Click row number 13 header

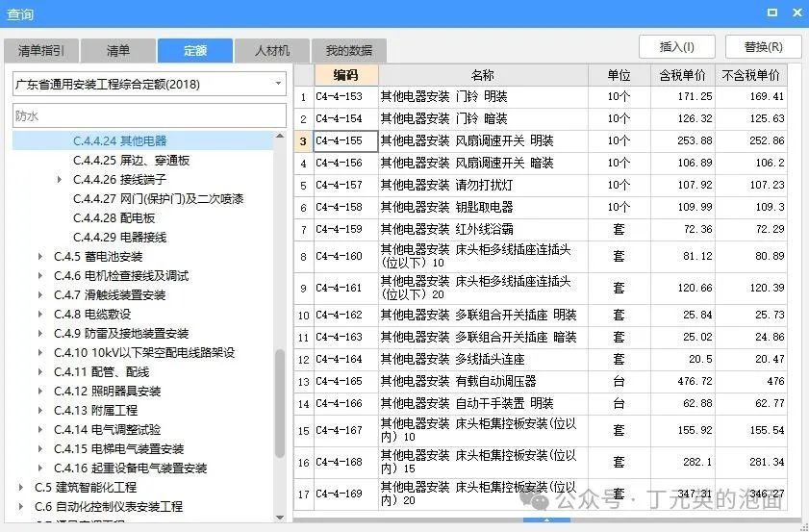[303, 381]
